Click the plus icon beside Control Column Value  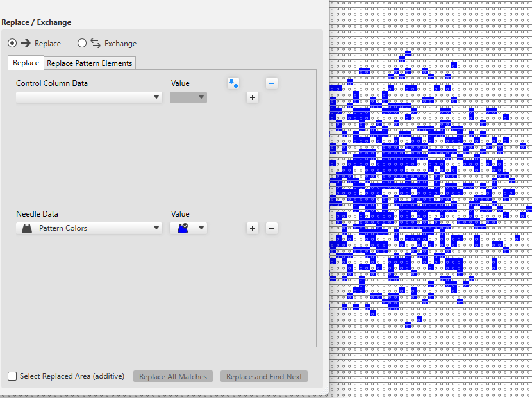252,97
